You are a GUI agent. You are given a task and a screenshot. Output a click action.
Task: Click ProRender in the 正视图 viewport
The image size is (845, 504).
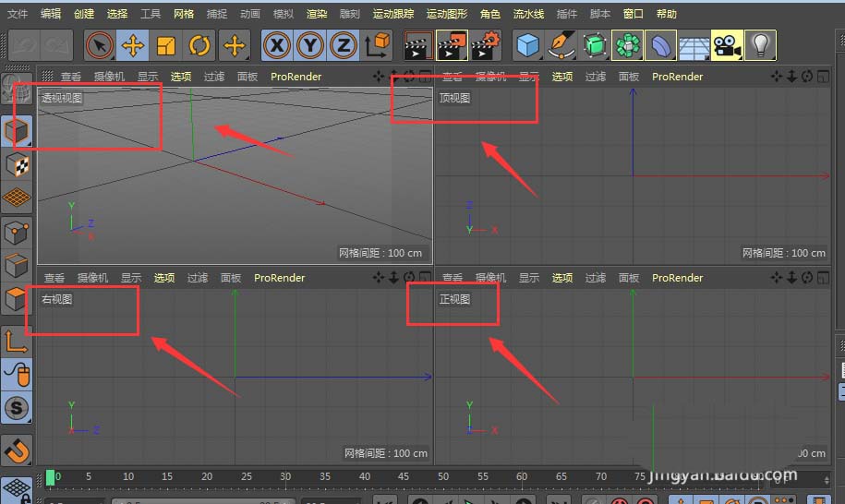pyautogui.click(x=677, y=278)
